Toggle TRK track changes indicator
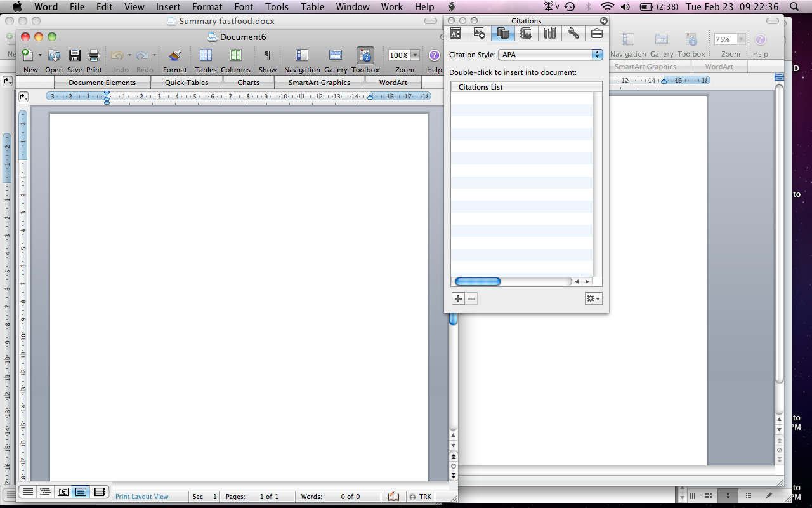Viewport: 812px width, 508px height. [x=421, y=497]
